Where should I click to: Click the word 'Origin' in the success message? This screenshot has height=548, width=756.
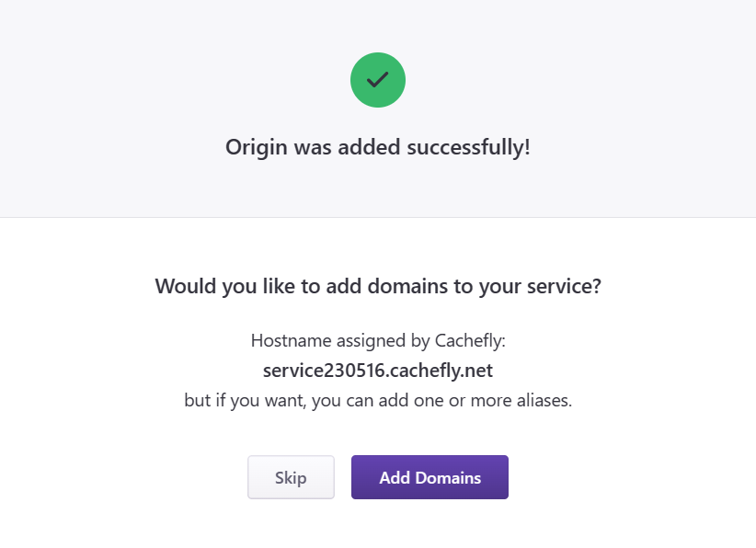point(257,147)
